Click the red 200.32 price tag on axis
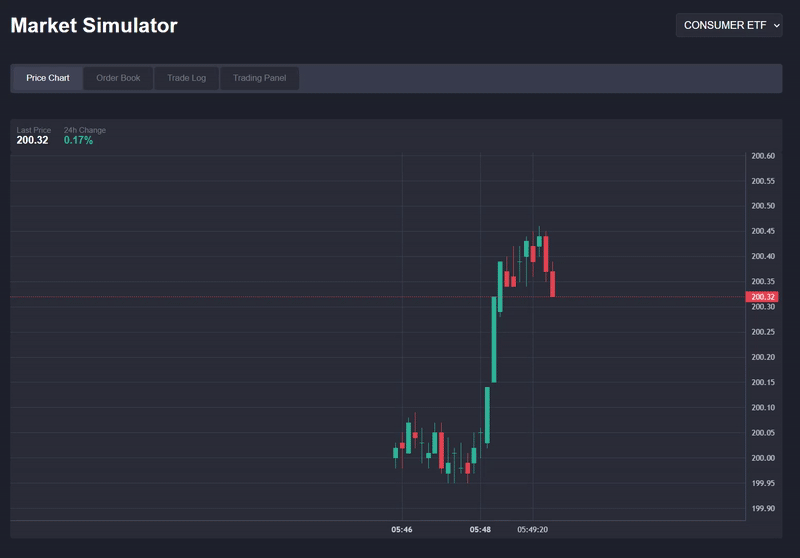800x558 pixels. tap(762, 297)
